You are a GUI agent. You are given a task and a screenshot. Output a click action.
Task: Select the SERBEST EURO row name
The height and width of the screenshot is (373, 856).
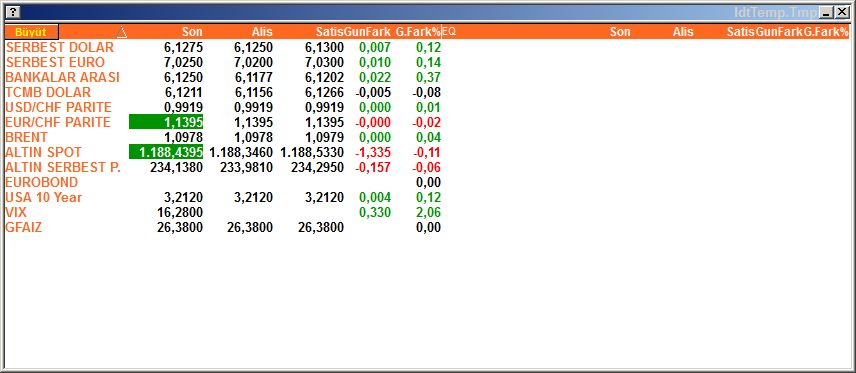click(55, 62)
